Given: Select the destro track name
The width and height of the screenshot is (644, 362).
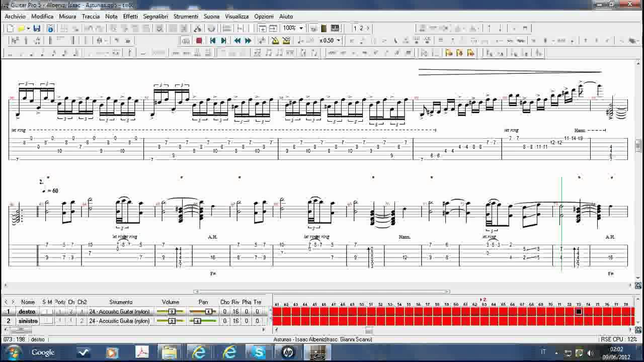Looking at the screenshot, I should (x=28, y=312).
